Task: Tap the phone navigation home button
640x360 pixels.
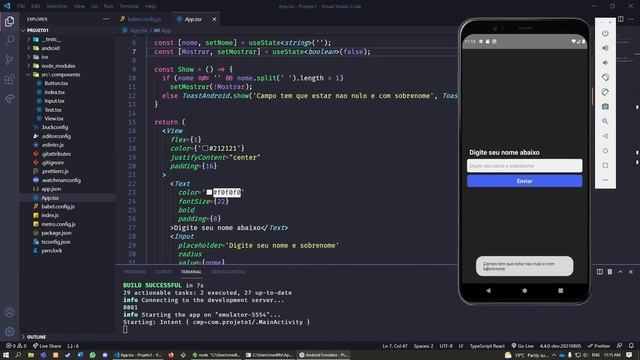Action: 524,291
